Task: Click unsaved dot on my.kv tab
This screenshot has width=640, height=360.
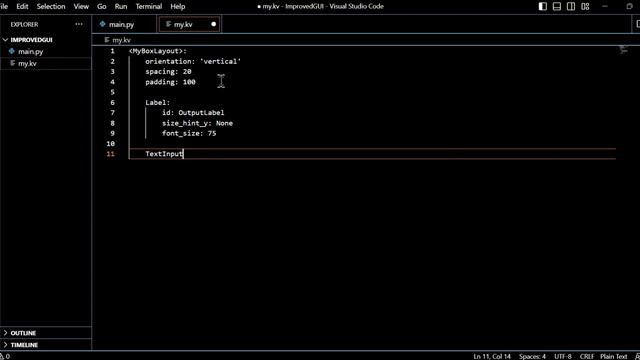Action: 213,24
